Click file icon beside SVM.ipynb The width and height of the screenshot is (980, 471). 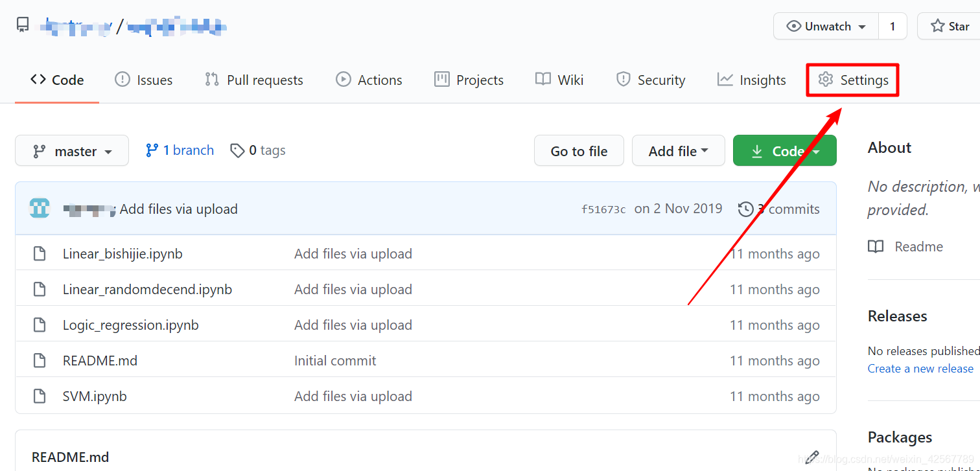40,396
